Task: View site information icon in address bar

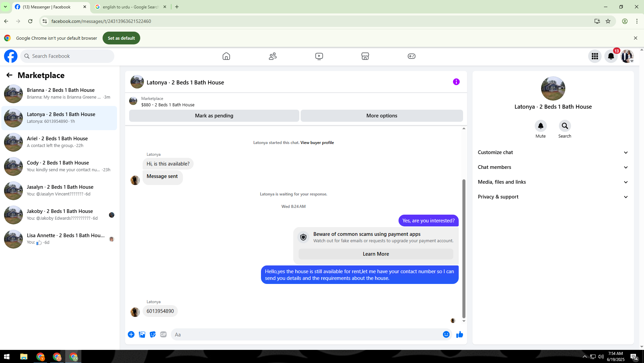Action: 44,21
